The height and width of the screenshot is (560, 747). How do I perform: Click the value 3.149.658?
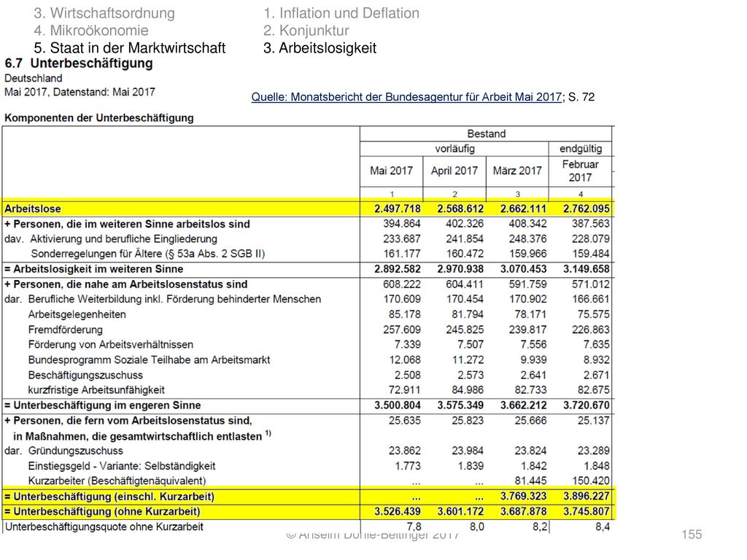coord(586,269)
